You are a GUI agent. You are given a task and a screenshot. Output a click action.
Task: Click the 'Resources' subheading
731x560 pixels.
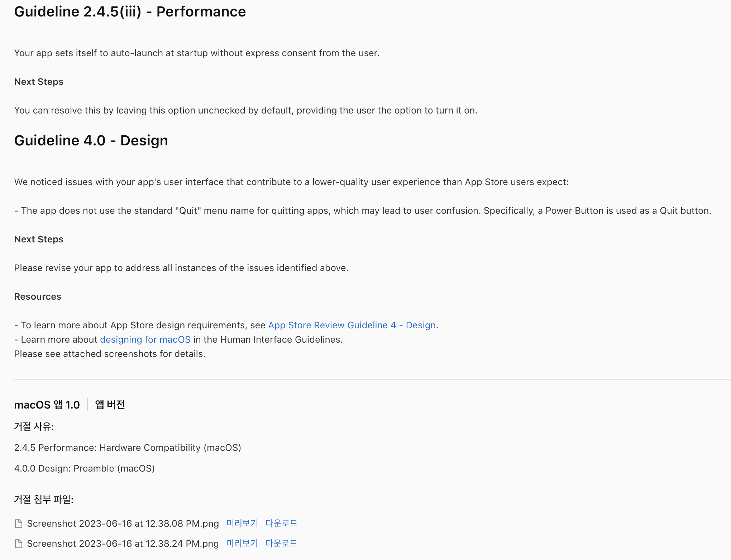38,296
